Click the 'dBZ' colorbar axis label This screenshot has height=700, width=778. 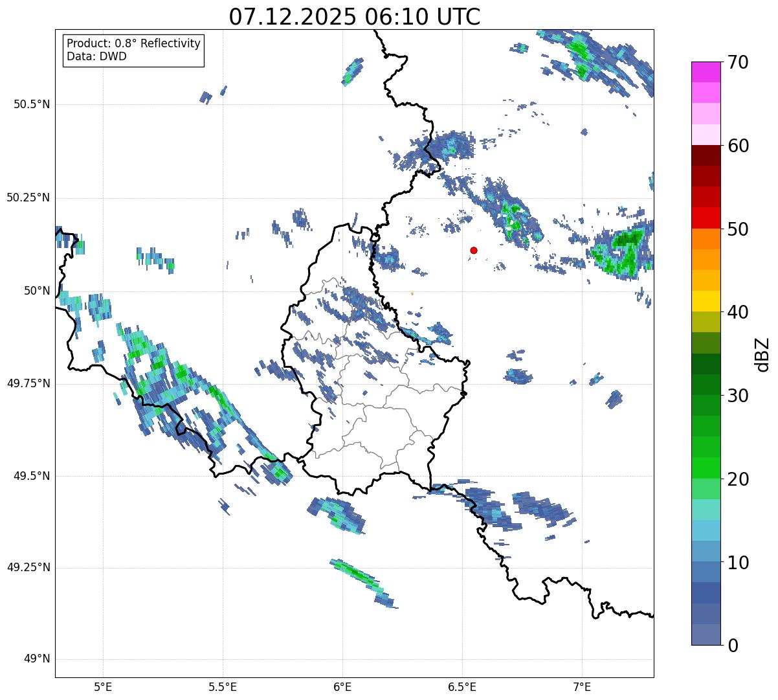coord(762,354)
